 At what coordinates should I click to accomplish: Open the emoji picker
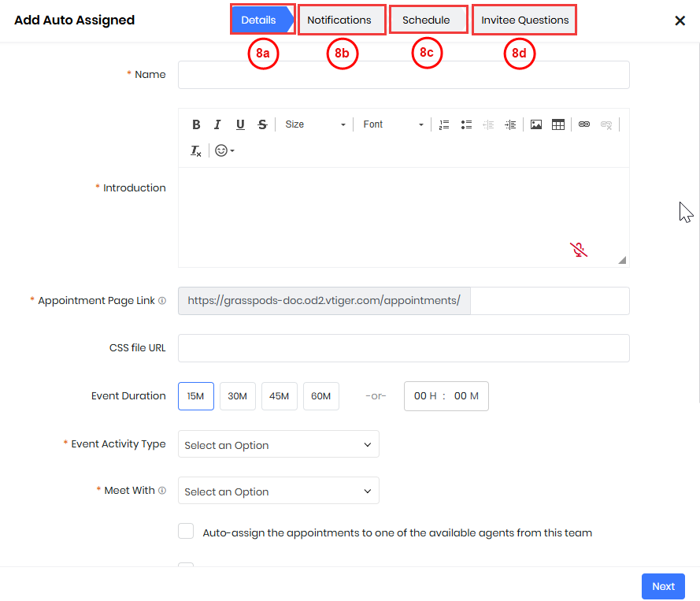coord(224,150)
